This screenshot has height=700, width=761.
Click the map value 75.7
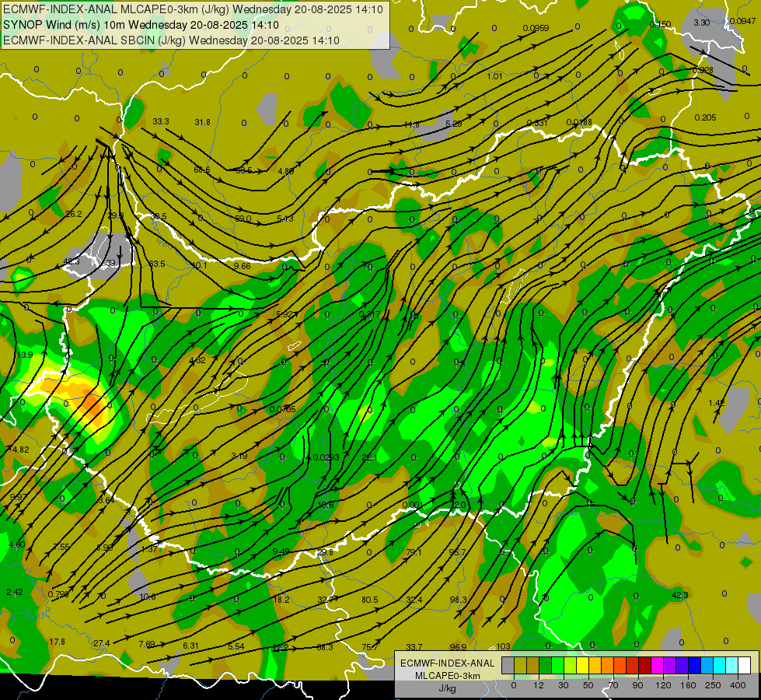[370, 646]
